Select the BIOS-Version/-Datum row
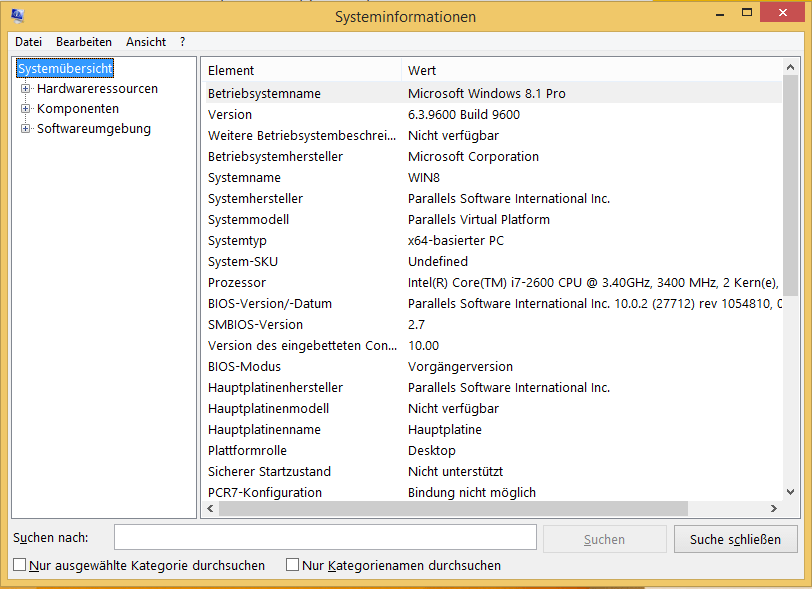This screenshot has width=812, height=589. (493, 304)
